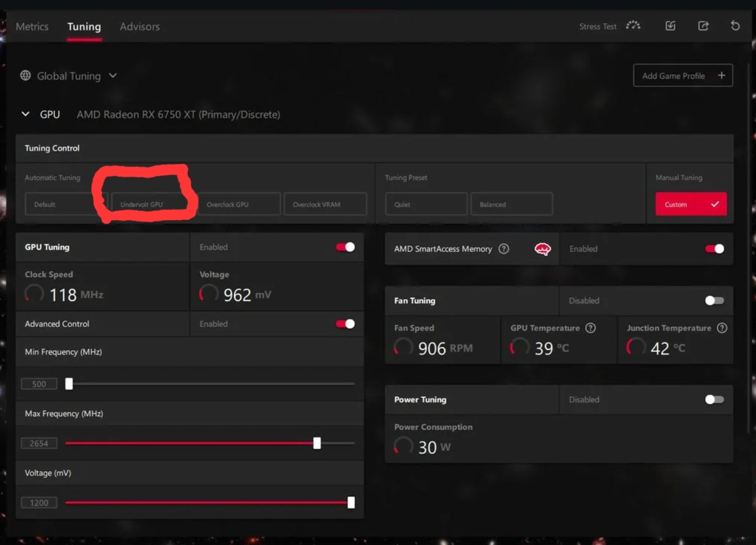
Task: Click AMD Radeon RX 6750 XT label
Action: tap(178, 114)
